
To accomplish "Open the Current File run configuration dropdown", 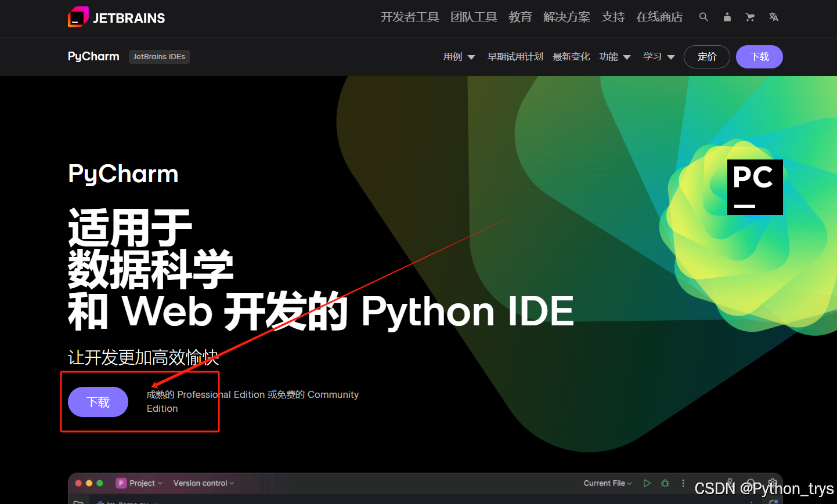I will click(x=607, y=483).
